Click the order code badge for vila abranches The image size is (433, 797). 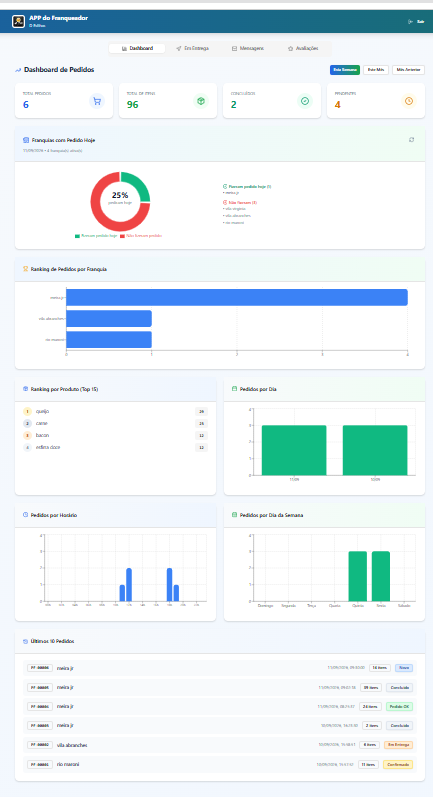click(x=40, y=745)
